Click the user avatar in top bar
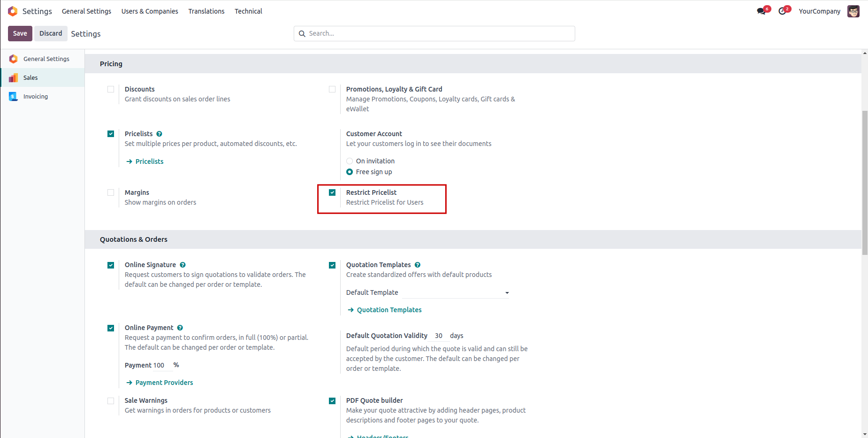 click(x=853, y=11)
